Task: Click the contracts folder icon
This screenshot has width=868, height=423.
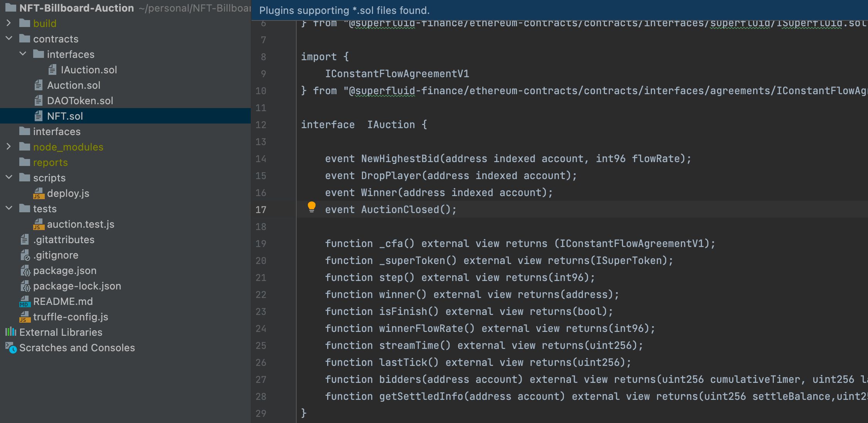Action: point(25,39)
